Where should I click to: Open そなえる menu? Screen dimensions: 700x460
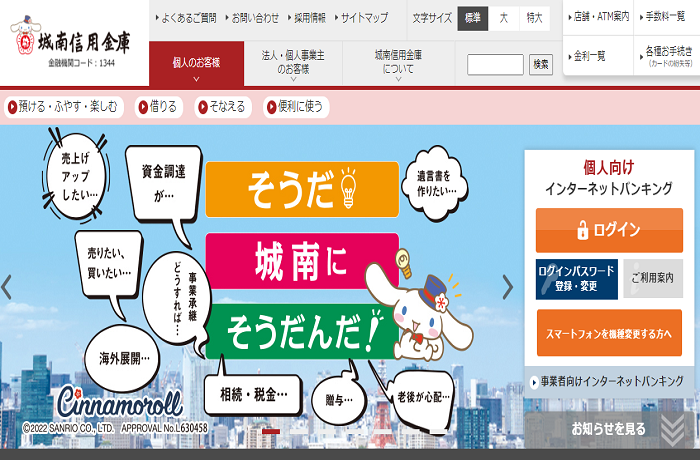coord(223,107)
